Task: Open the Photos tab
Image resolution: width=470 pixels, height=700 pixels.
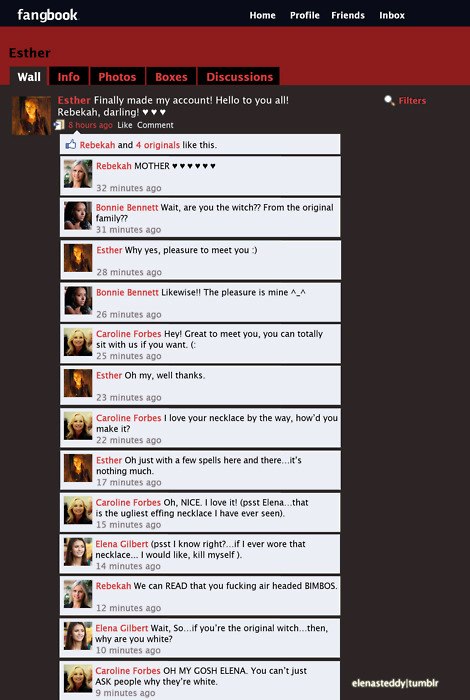Action: point(117,77)
